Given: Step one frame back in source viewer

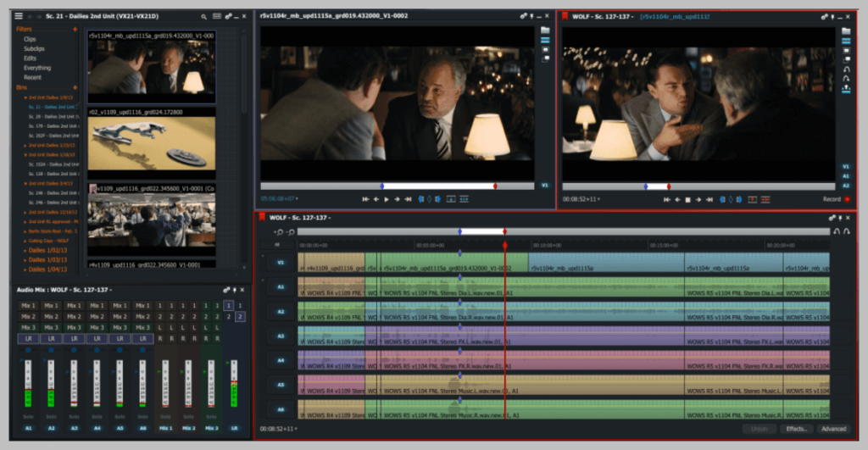Looking at the screenshot, I should [376, 199].
